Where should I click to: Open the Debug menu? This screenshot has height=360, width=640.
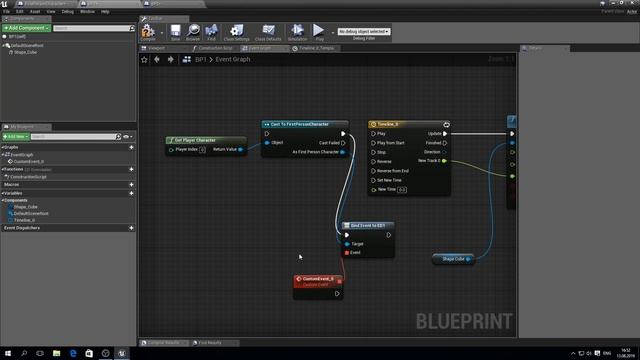coord(68,12)
